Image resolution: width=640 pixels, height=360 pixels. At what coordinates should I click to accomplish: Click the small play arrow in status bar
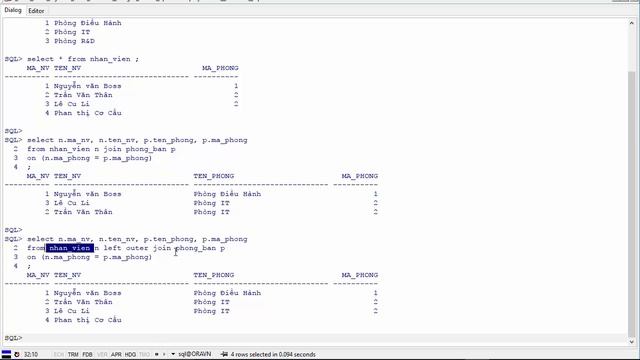pyautogui.click(x=164, y=354)
